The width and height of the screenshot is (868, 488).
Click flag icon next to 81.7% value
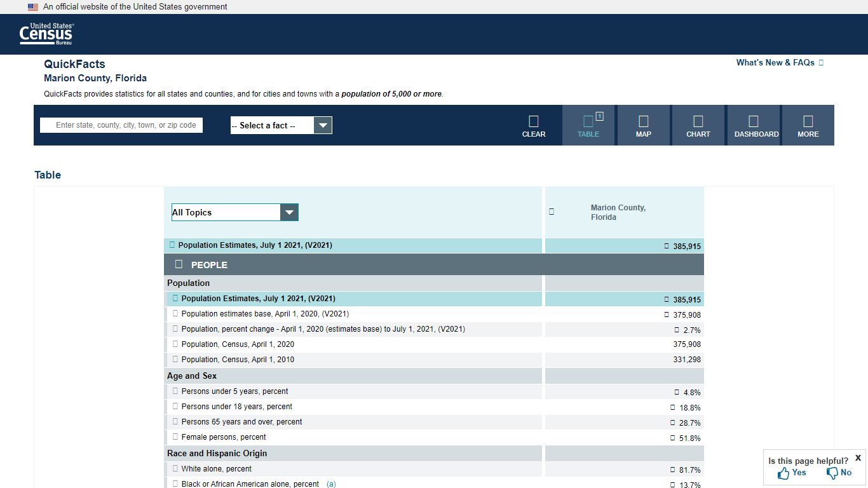pos(673,470)
